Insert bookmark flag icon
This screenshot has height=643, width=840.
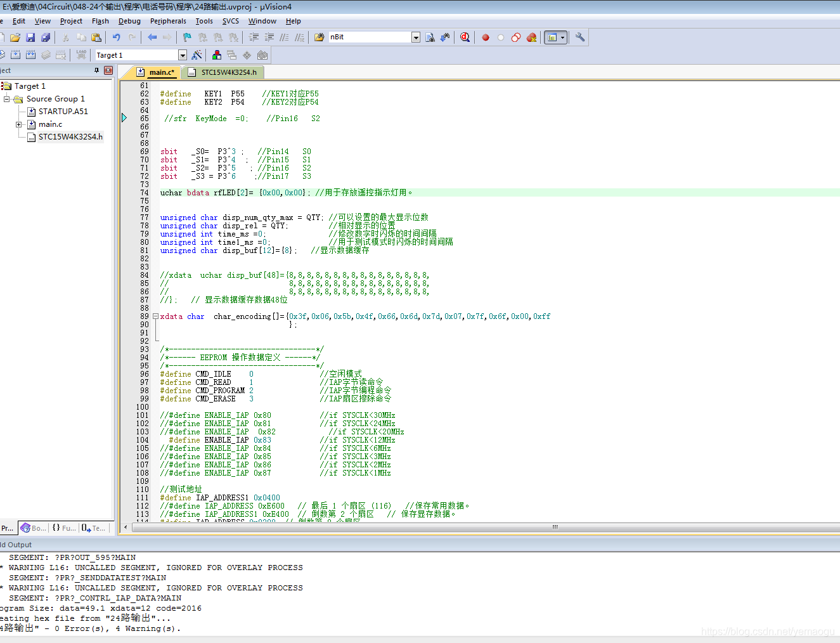point(187,37)
